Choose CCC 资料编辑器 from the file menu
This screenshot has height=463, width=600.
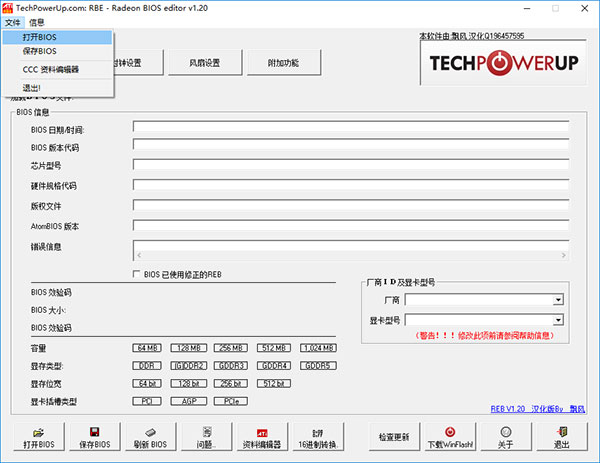pos(50,70)
